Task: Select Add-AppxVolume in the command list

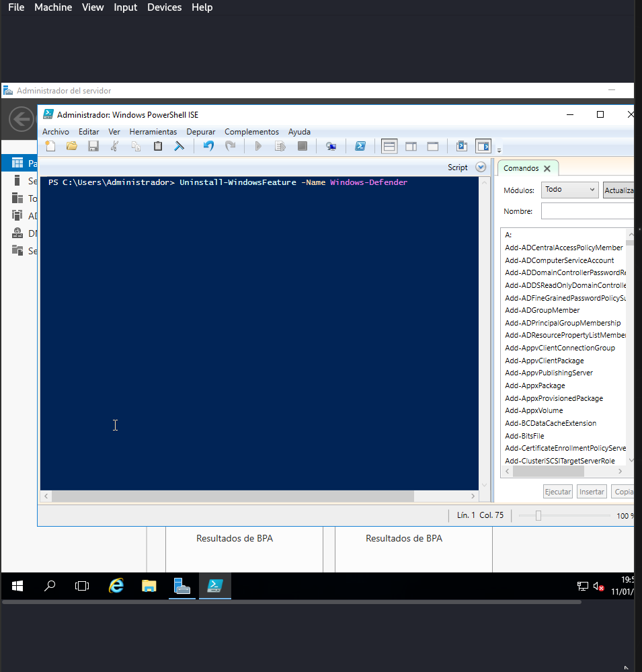Action: (x=534, y=410)
